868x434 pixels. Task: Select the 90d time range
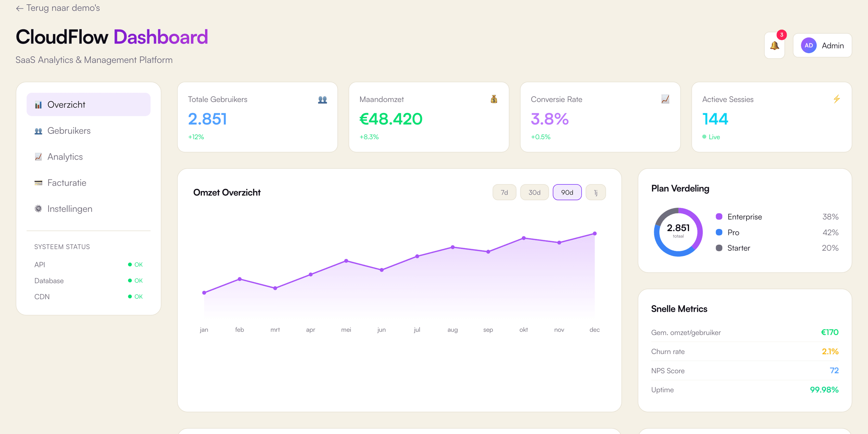567,192
